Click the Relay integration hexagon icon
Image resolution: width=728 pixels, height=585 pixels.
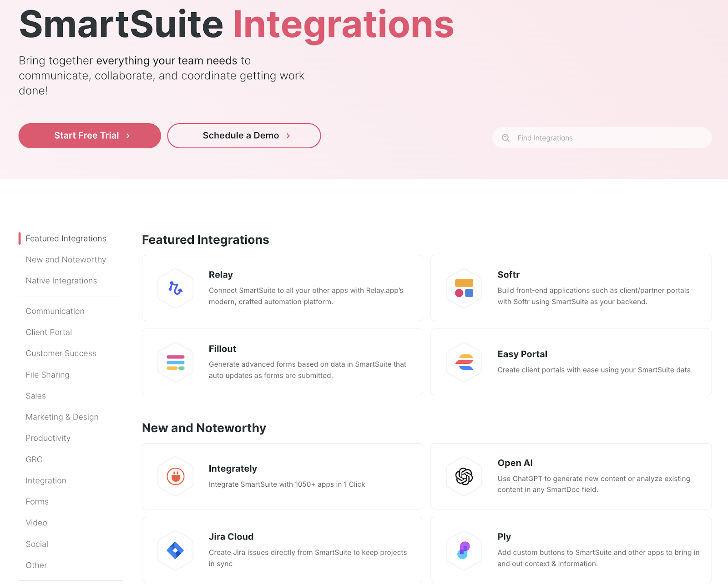coord(176,288)
